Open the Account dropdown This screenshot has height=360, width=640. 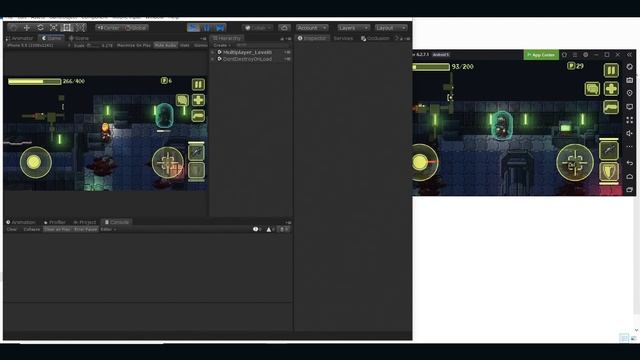point(312,28)
